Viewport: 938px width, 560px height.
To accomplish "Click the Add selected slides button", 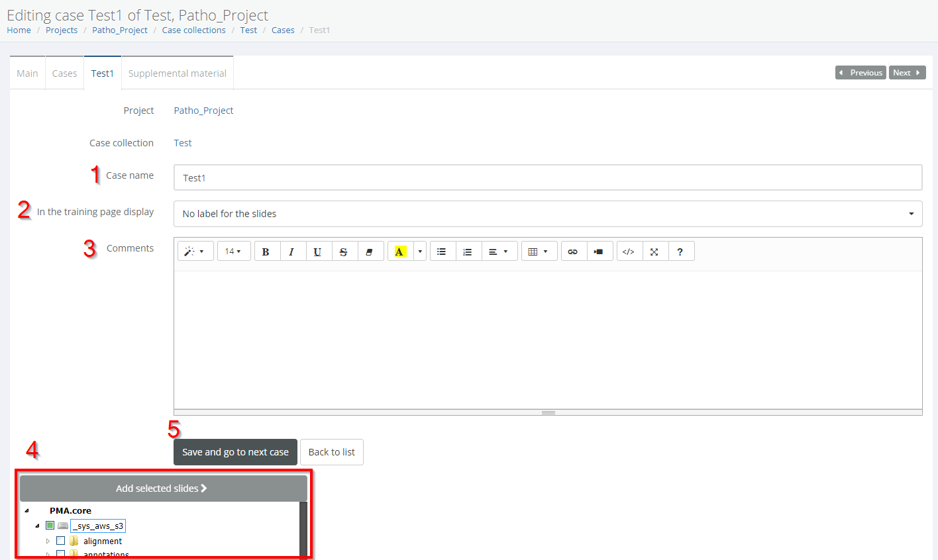I will [162, 489].
